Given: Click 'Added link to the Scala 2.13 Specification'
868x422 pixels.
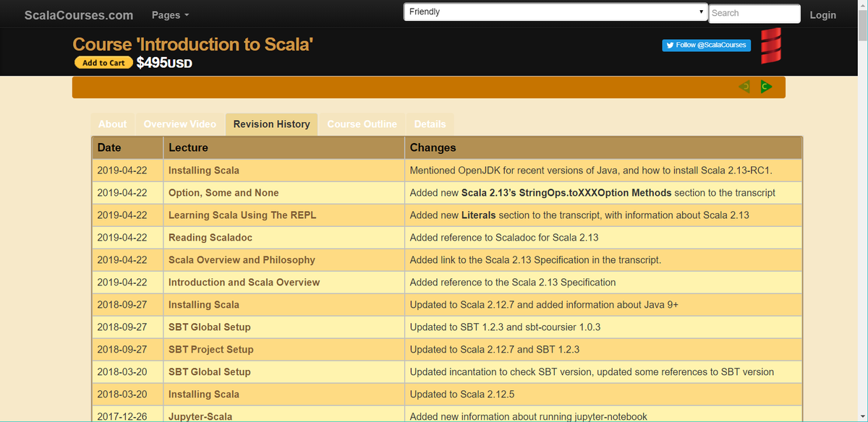Looking at the screenshot, I should (535, 260).
